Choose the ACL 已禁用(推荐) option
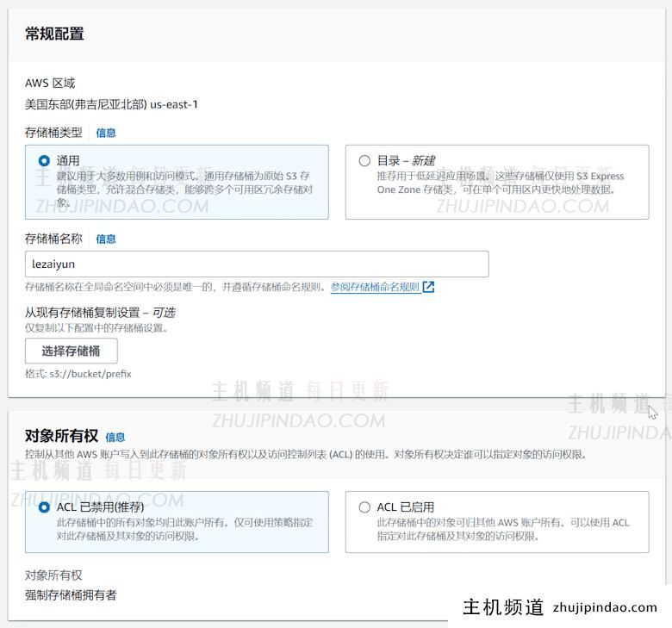The image size is (672, 628). (44, 507)
